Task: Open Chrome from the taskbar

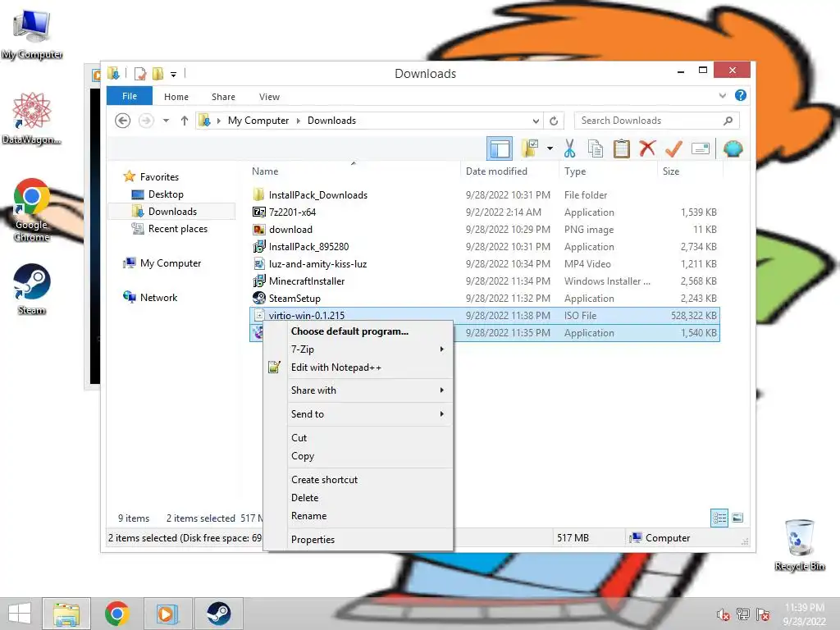Action: [x=116, y=614]
